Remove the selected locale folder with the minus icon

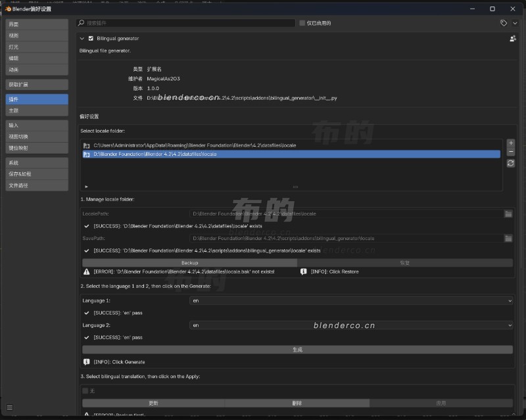pyautogui.click(x=511, y=152)
